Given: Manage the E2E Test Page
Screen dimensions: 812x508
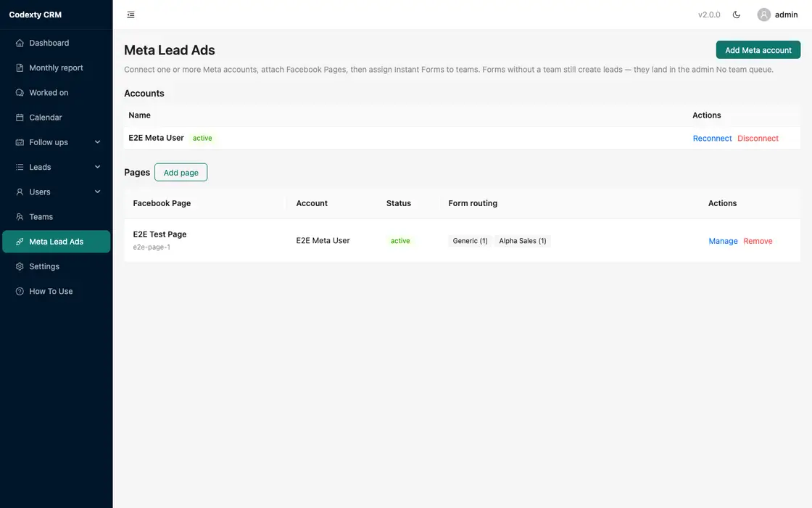Looking at the screenshot, I should pos(723,241).
